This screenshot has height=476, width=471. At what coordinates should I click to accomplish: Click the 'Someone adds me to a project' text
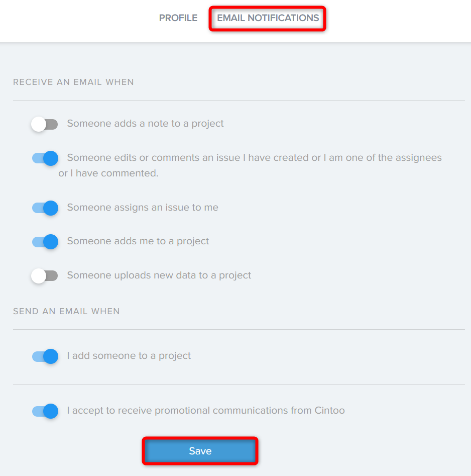click(138, 241)
